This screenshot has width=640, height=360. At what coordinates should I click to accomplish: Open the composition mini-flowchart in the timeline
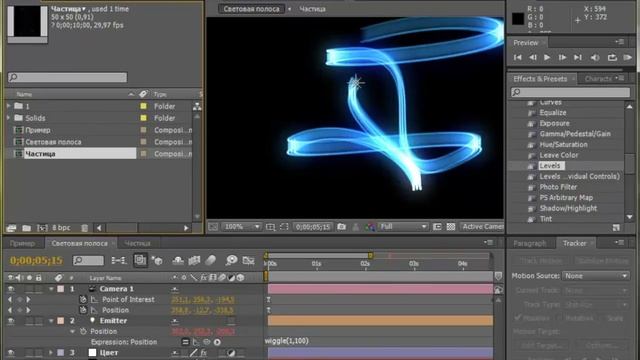click(119, 260)
